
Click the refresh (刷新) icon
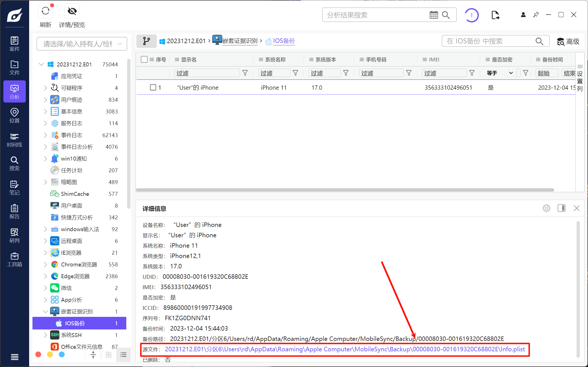coord(46,11)
